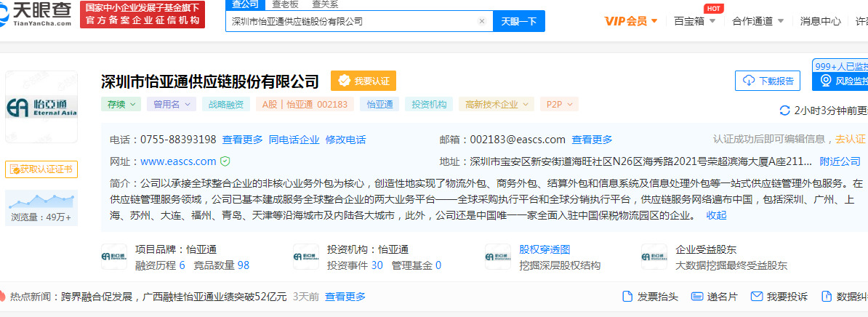Open 消息中心 menu item
868x317 pixels.
[821, 21]
